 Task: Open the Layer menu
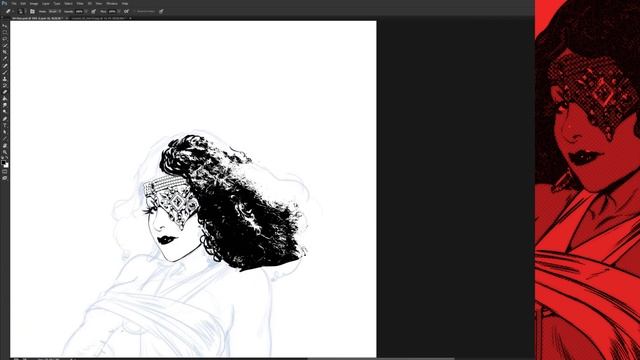point(46,3)
